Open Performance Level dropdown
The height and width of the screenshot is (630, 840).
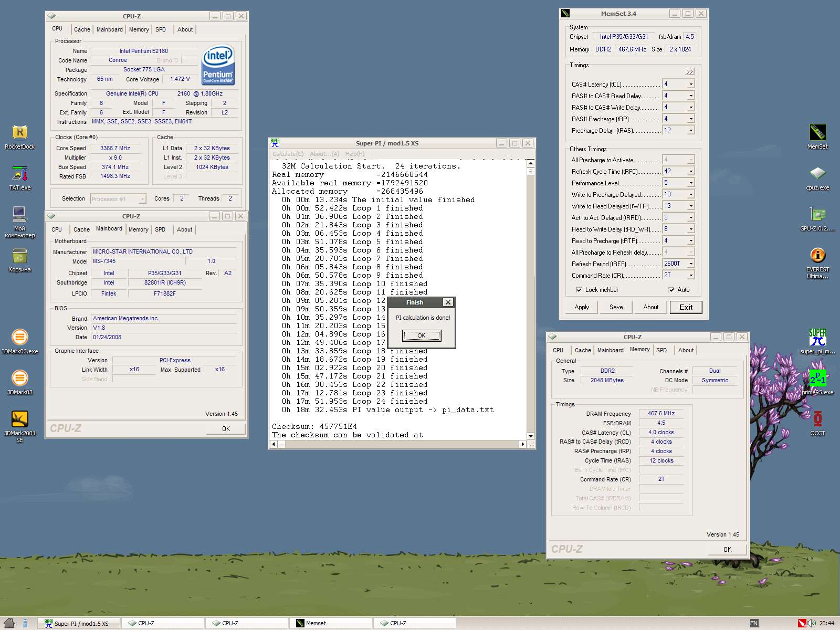click(x=691, y=183)
